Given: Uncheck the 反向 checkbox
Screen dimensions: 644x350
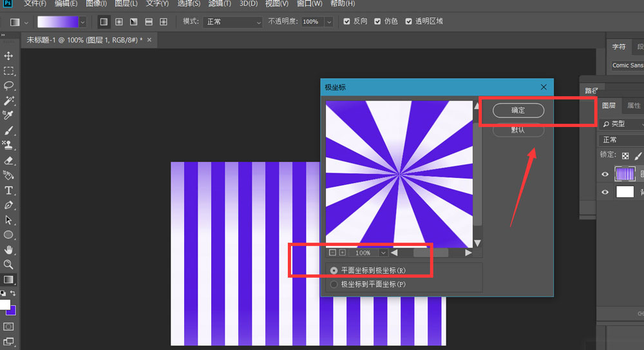Looking at the screenshot, I should tap(347, 21).
